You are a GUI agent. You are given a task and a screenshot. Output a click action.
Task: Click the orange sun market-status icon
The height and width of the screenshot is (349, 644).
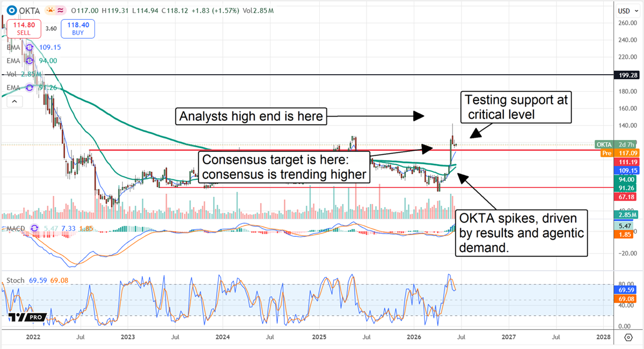point(50,10)
